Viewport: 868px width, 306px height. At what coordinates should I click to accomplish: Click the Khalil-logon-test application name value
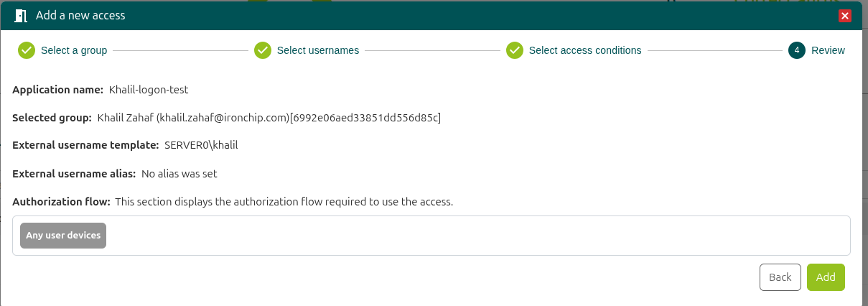(x=149, y=90)
